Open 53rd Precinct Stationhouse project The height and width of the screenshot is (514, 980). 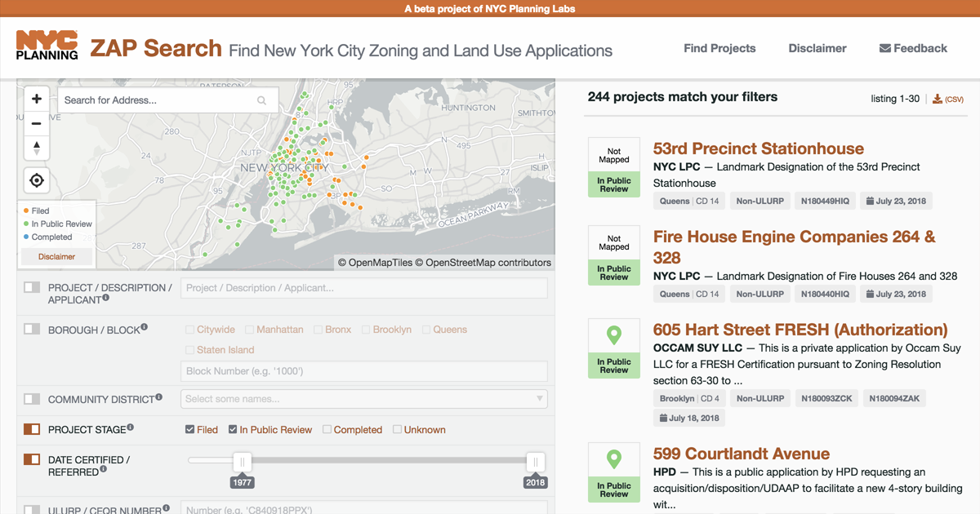click(x=758, y=148)
